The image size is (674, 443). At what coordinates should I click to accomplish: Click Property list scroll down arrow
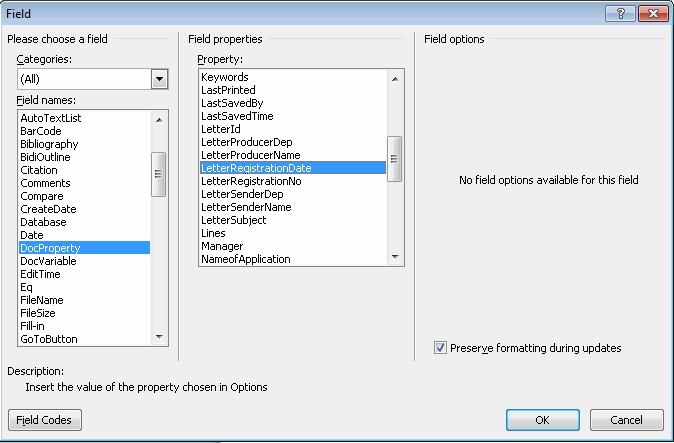tap(395, 257)
